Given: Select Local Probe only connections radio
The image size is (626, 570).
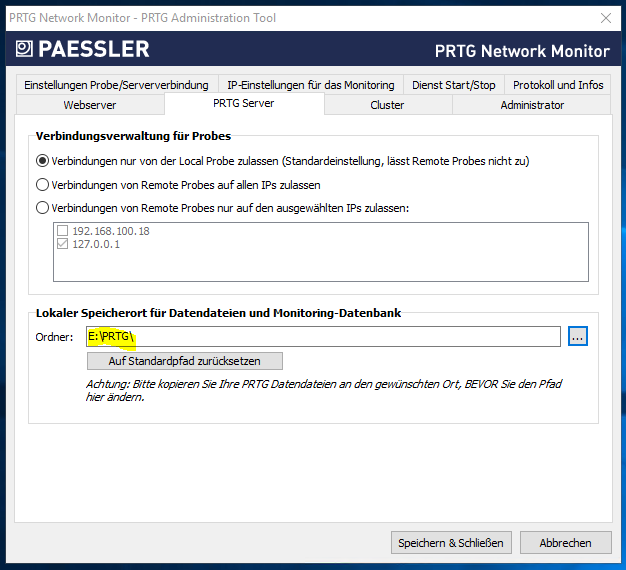Looking at the screenshot, I should pos(42,161).
